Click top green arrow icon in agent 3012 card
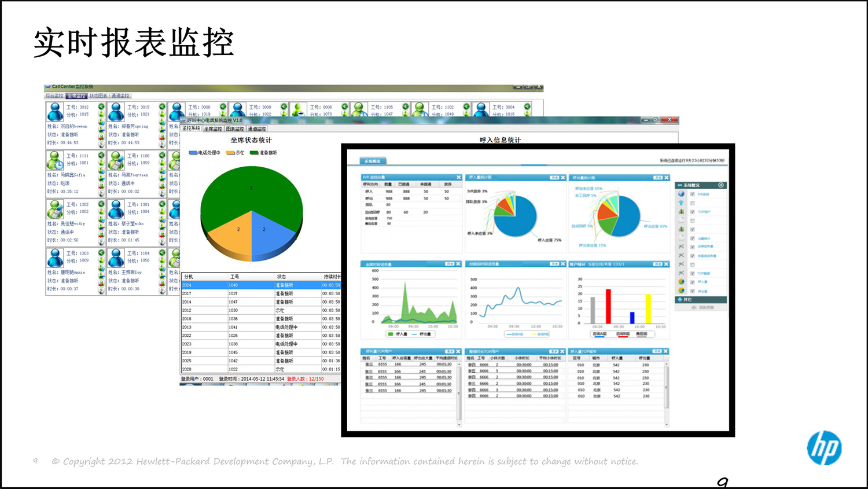 pos(101,106)
